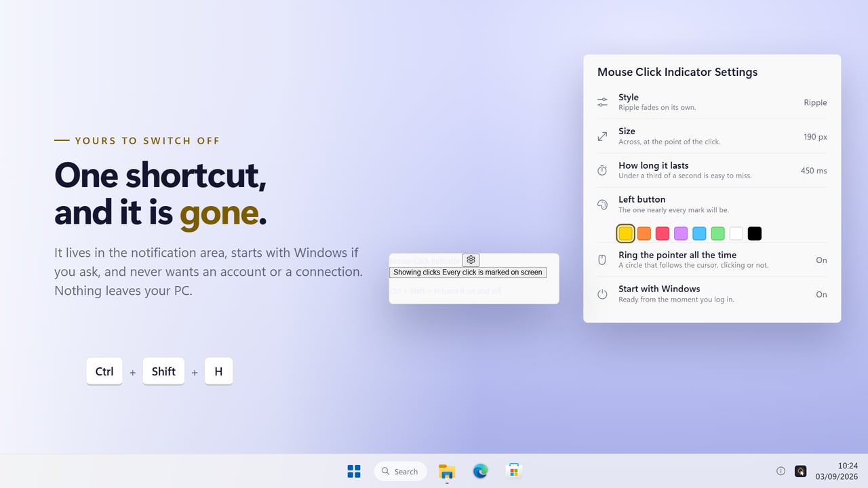The image size is (868, 488).
Task: Toggle Ring the pointer all the time On
Action: click(x=821, y=260)
